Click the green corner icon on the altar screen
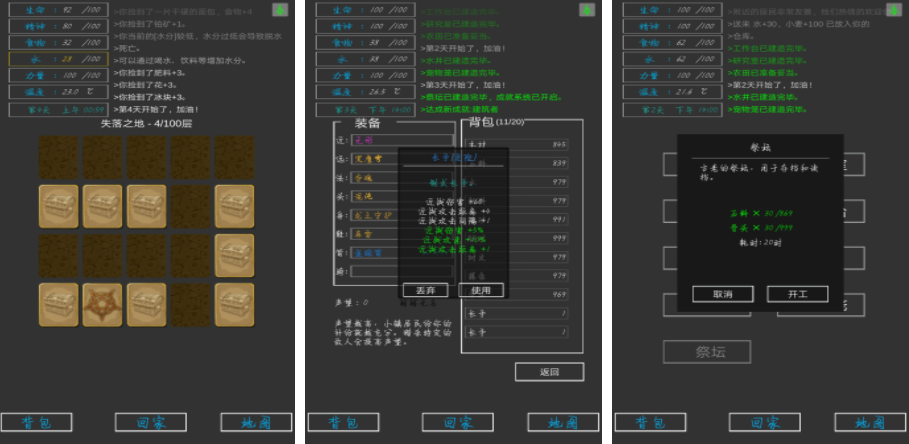The width and height of the screenshot is (909, 444). [894, 9]
